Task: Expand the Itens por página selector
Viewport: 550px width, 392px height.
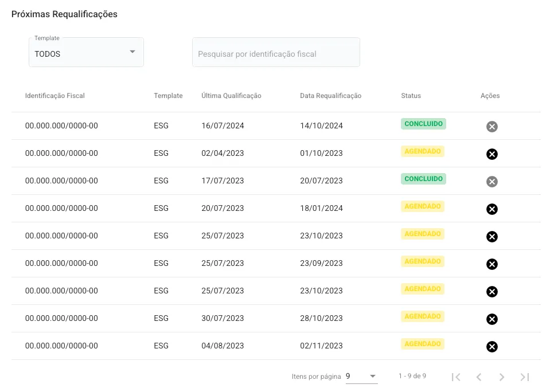Action: click(361, 377)
